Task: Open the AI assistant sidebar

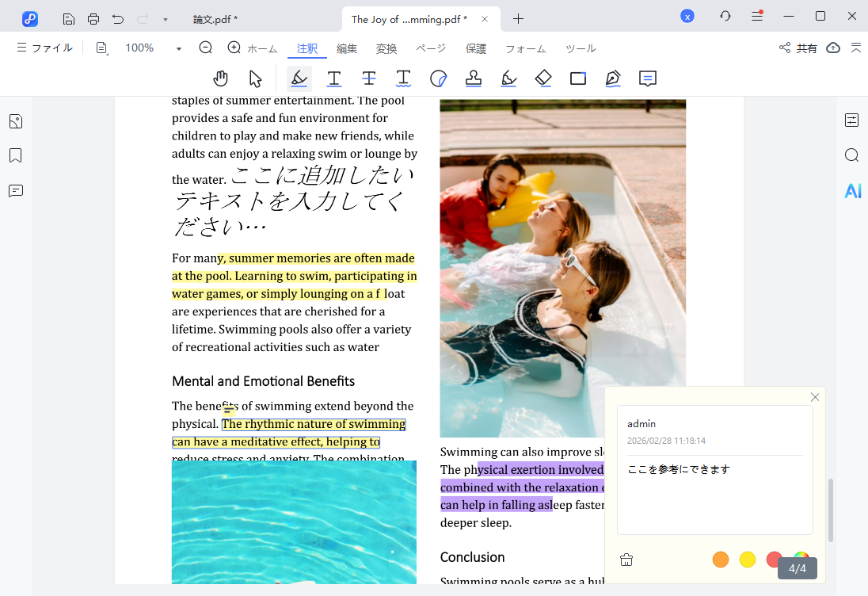Action: pyautogui.click(x=852, y=190)
